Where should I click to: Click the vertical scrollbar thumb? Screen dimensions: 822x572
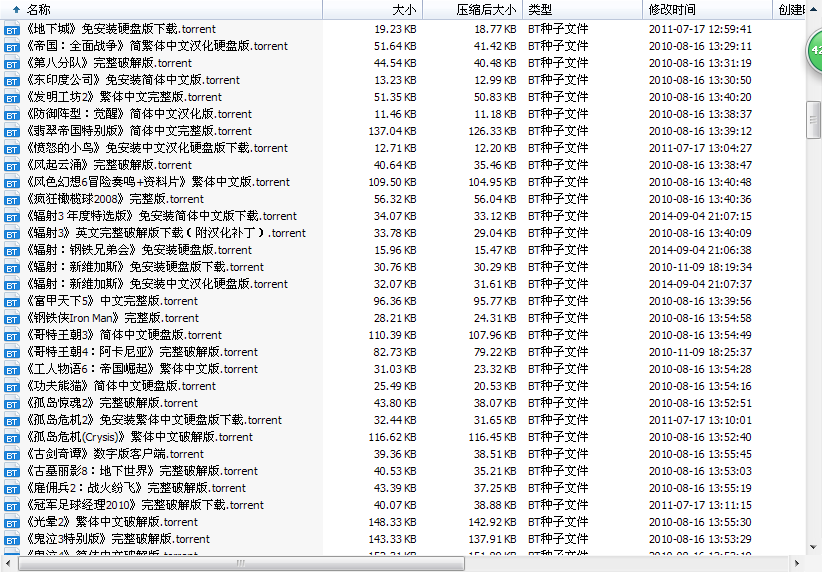(x=814, y=120)
